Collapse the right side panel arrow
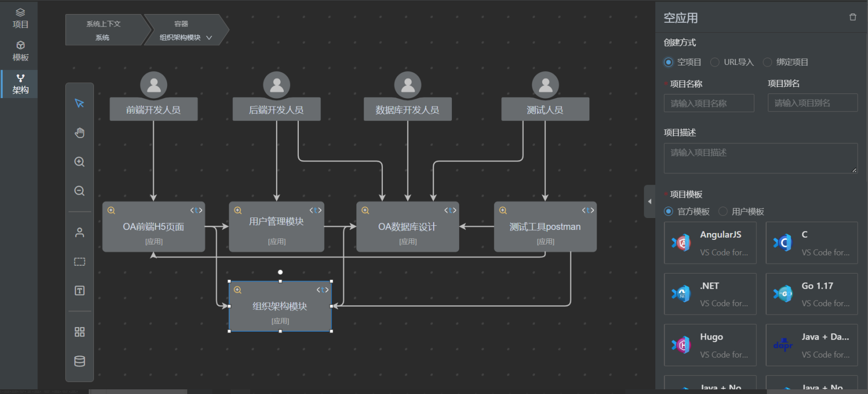This screenshot has height=394, width=868. pyautogui.click(x=650, y=201)
